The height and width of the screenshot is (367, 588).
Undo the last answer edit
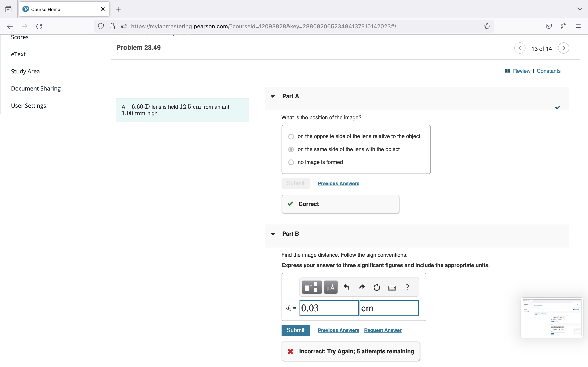[x=346, y=287]
